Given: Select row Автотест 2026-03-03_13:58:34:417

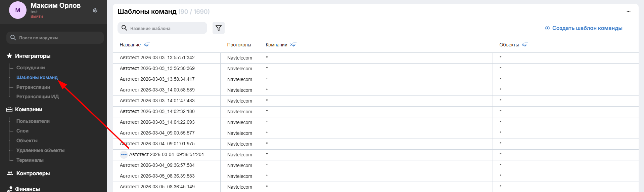Looking at the screenshot, I should 376,79.
